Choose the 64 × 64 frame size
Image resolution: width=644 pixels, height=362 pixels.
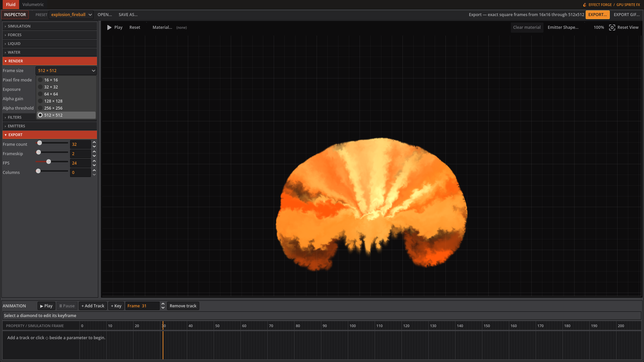coord(66,94)
